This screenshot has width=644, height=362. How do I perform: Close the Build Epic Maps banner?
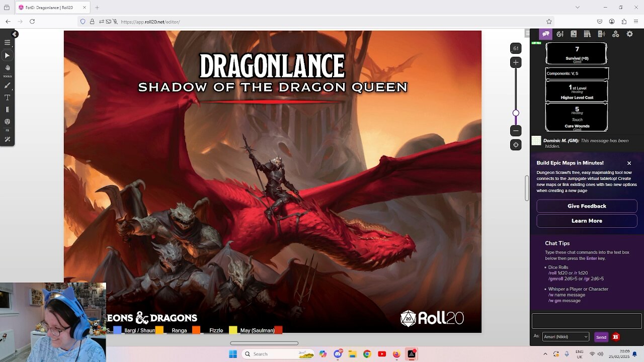[x=629, y=163]
